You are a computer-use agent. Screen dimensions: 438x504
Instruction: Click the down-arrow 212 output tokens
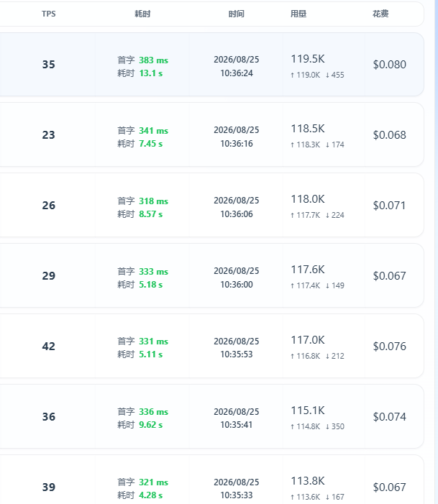(x=334, y=356)
